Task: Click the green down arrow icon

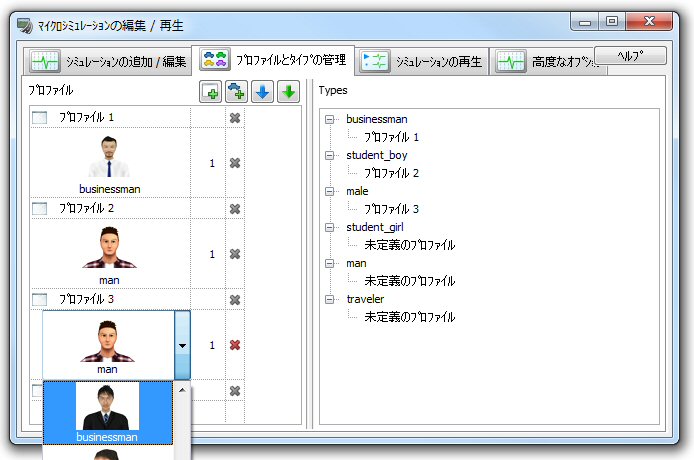Action: [289, 92]
